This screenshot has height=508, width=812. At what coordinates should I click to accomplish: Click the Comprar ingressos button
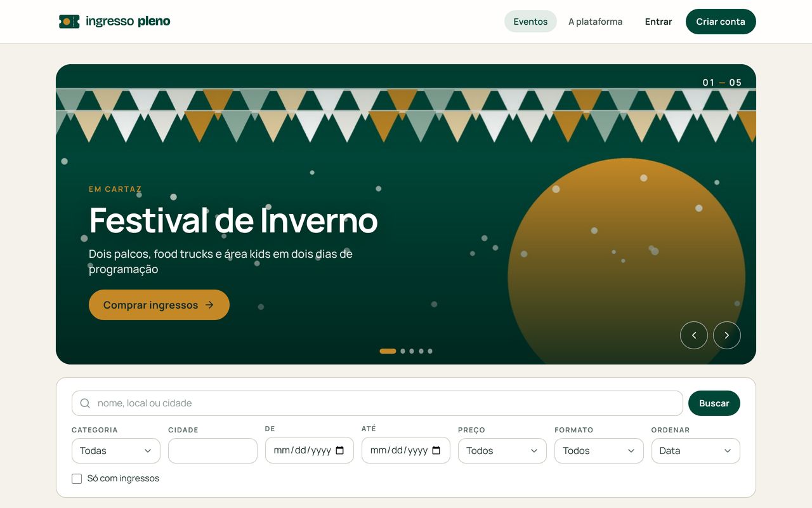(x=159, y=305)
